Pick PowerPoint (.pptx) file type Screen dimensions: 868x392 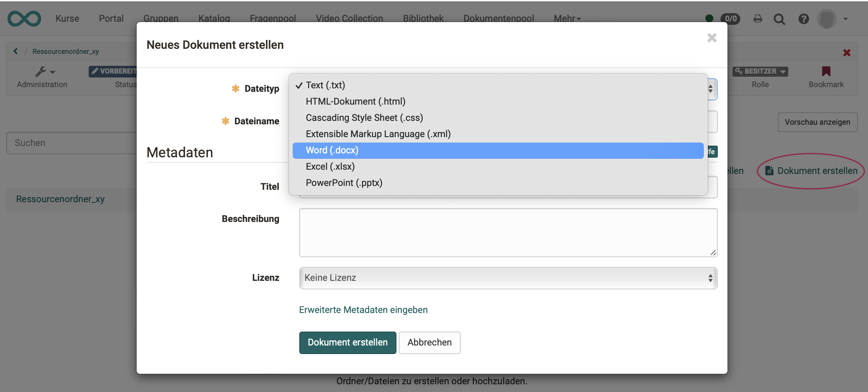344,183
